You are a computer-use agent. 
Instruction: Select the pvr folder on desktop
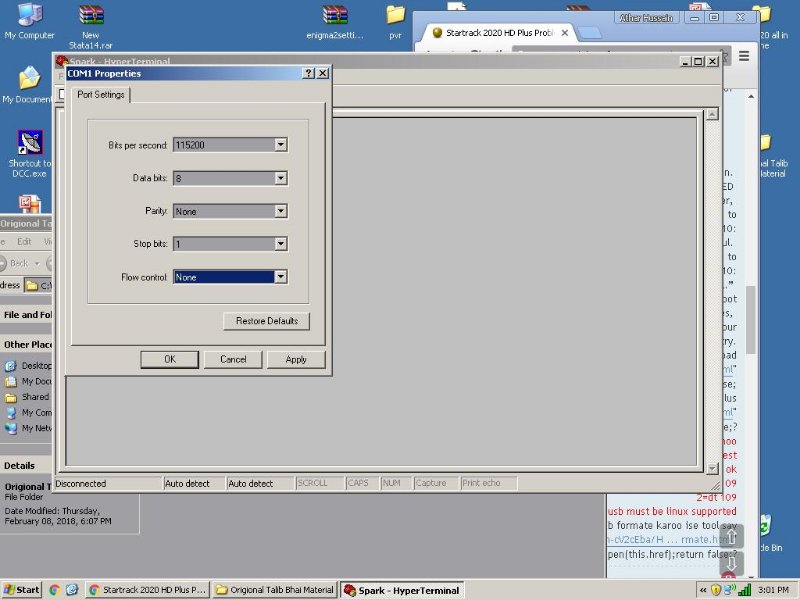395,21
